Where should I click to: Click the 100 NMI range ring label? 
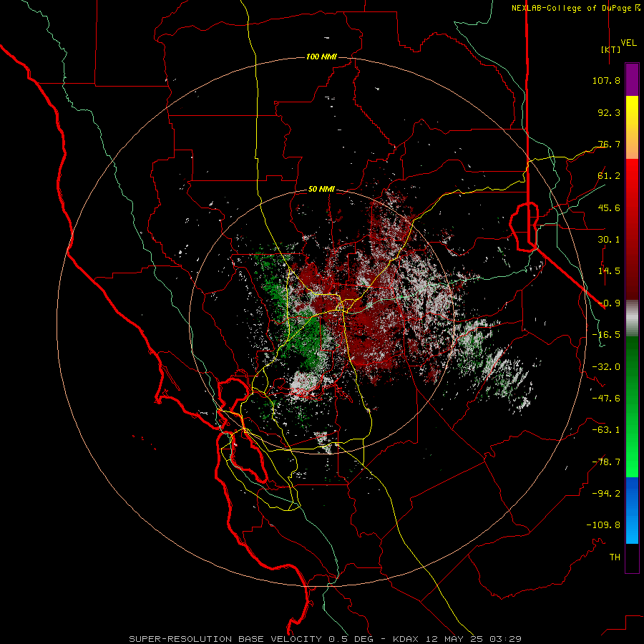point(321,57)
